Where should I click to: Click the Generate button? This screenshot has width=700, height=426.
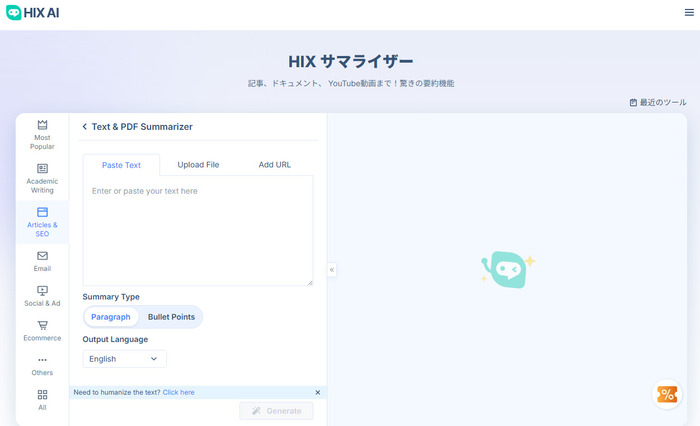[x=276, y=411]
